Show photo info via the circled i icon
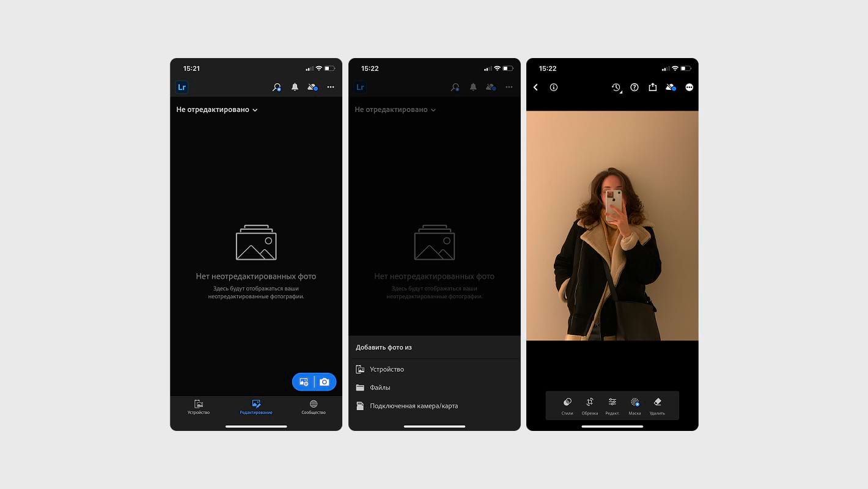The height and width of the screenshot is (489, 868). click(x=554, y=87)
